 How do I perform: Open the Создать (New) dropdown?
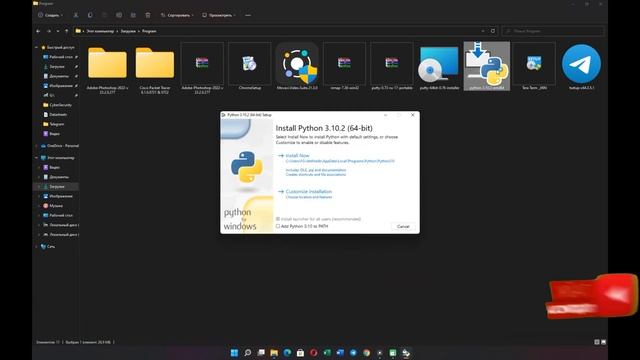pyautogui.click(x=50, y=15)
